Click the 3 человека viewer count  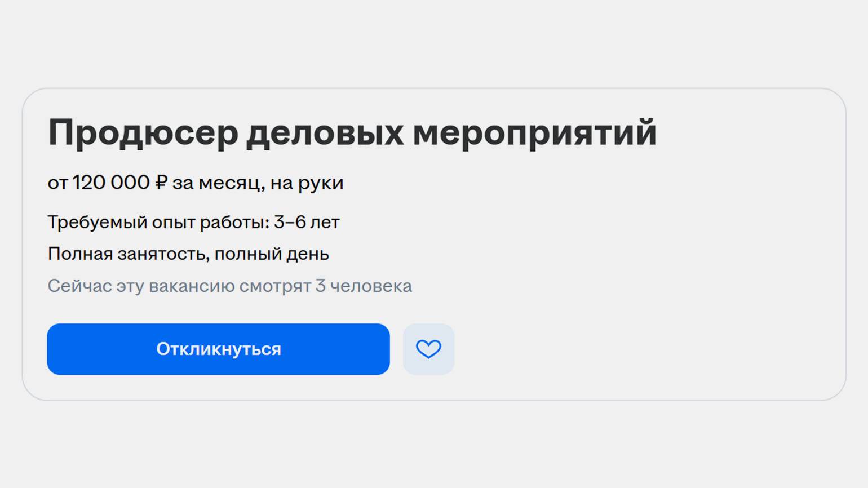coord(364,286)
